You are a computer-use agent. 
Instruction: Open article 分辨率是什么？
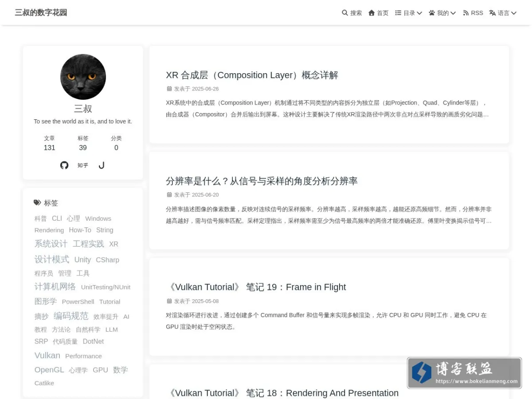(x=262, y=181)
